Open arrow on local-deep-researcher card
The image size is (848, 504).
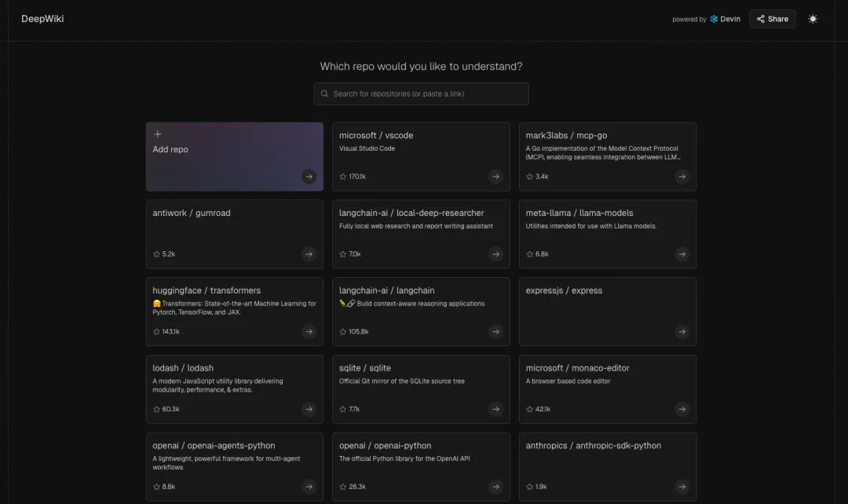495,254
